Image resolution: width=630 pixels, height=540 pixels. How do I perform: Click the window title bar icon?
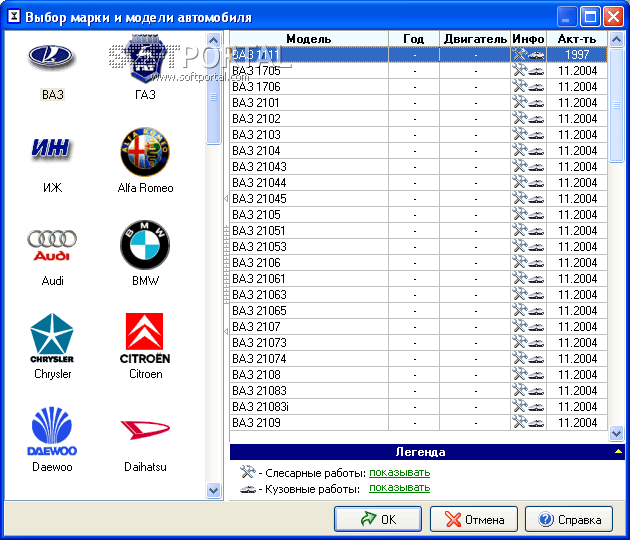[14, 16]
